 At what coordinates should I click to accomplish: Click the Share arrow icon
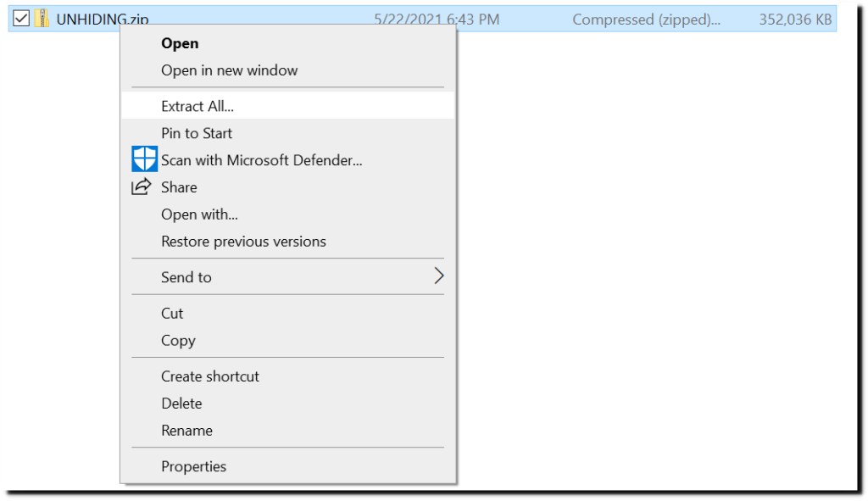(x=142, y=186)
